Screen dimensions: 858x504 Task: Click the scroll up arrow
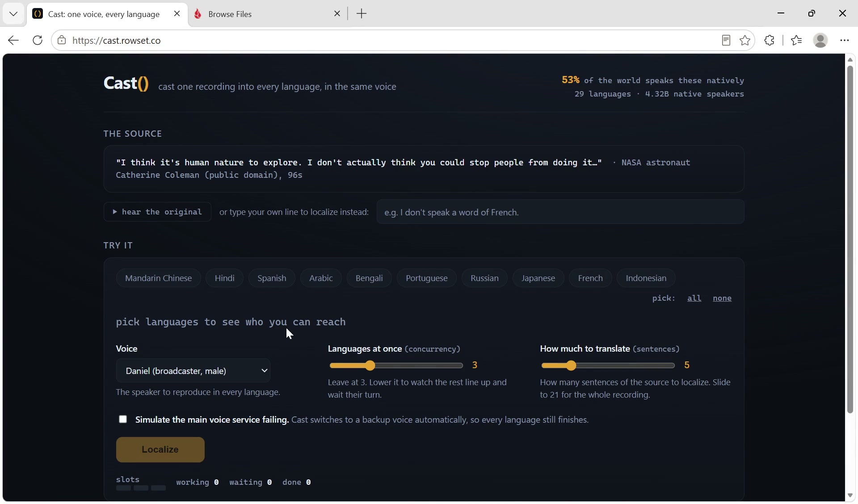[x=850, y=59]
